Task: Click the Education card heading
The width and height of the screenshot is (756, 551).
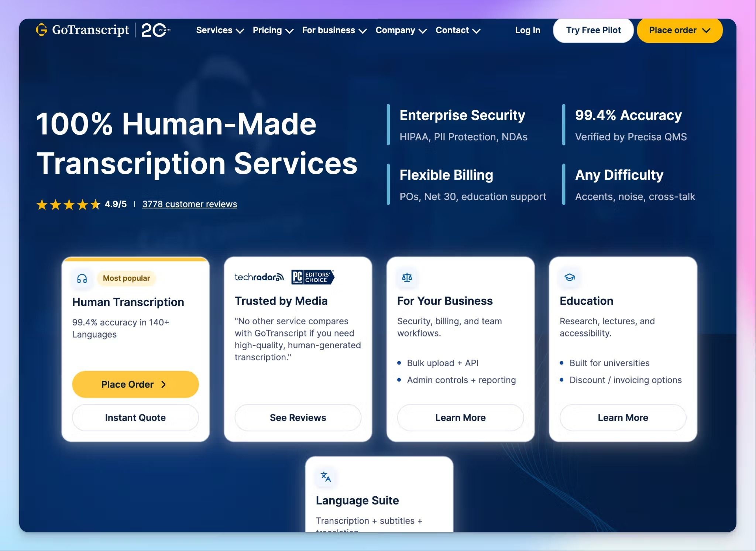Action: (x=587, y=301)
